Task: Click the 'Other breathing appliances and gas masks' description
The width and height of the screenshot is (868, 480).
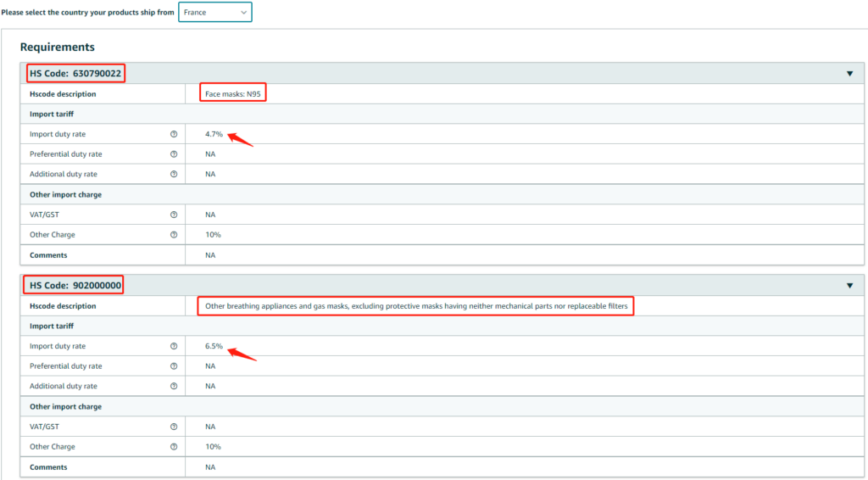Action: click(415, 306)
